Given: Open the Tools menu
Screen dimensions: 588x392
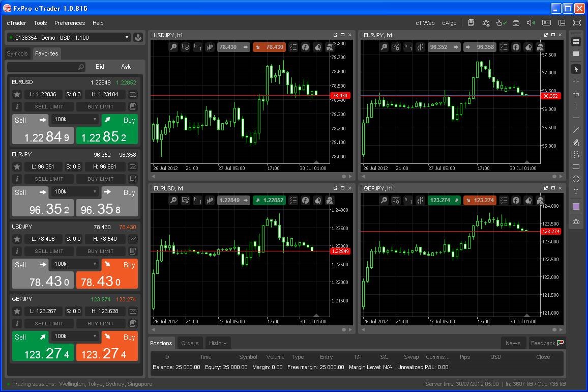Looking at the screenshot, I should point(40,23).
